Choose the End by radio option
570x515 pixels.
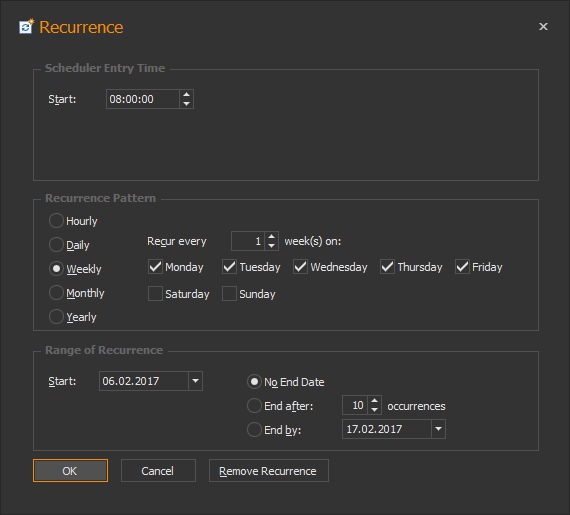[x=254, y=430]
